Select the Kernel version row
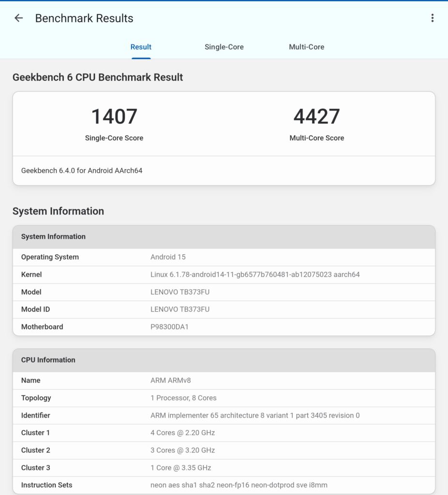448x495 pixels. click(224, 275)
